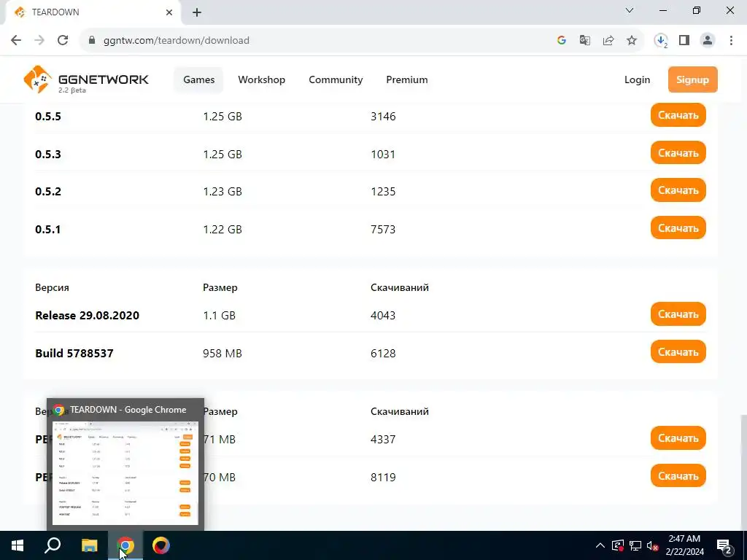
Task: Download version 0.5.2
Action: pyautogui.click(x=678, y=190)
